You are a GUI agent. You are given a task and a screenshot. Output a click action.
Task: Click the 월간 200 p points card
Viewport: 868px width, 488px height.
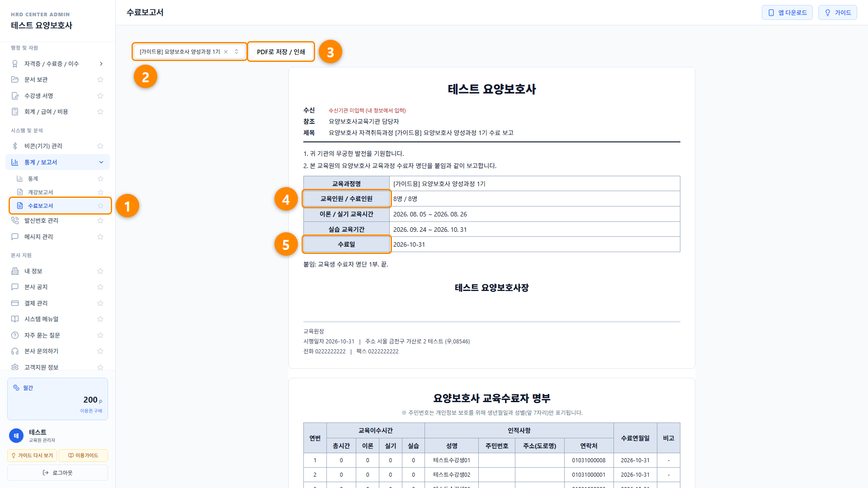[x=57, y=399]
